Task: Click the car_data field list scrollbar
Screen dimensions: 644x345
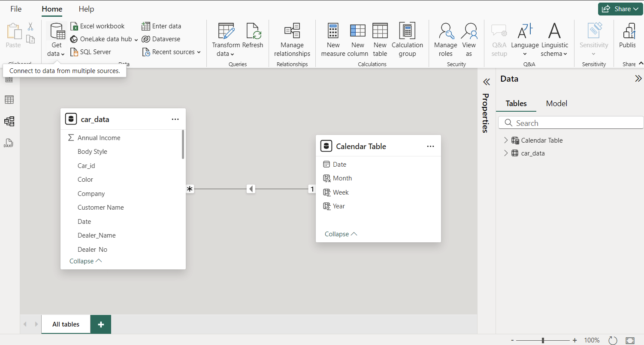Action: point(183,145)
